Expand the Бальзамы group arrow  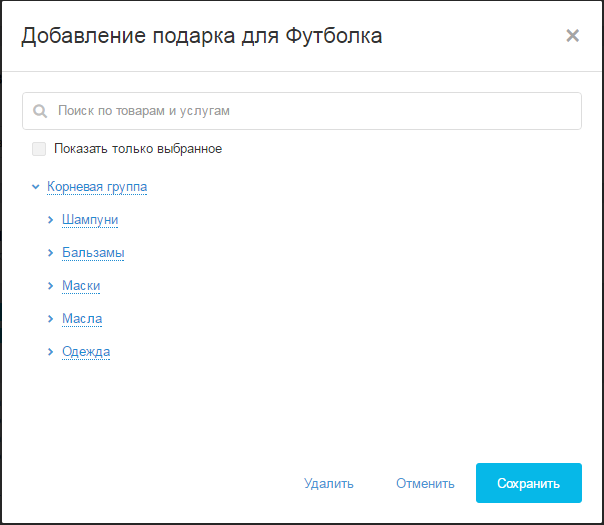(50, 253)
